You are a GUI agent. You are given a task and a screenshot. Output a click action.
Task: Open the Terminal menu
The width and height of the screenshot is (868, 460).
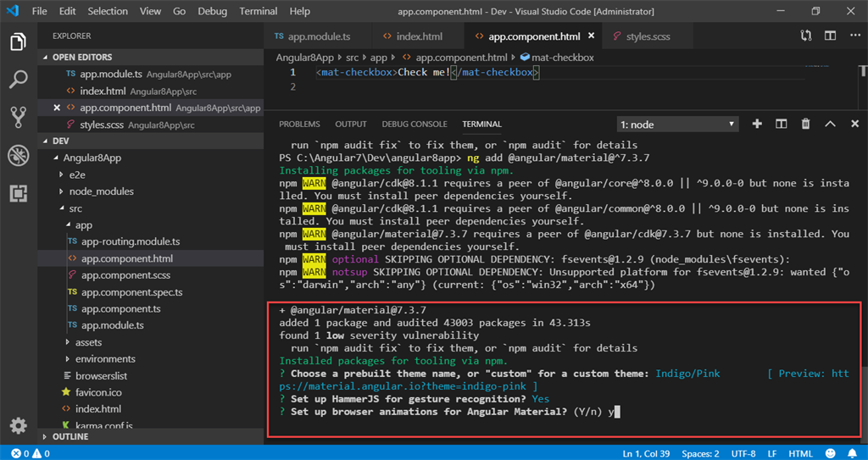(259, 11)
